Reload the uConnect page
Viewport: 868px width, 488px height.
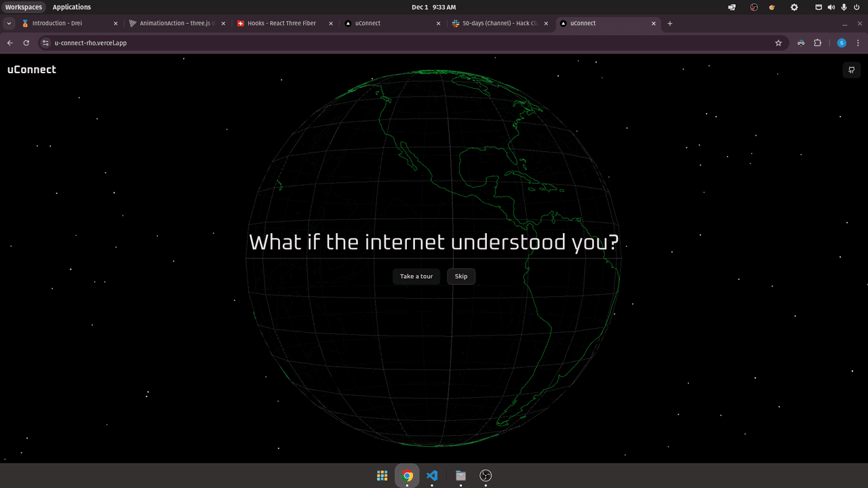[26, 43]
